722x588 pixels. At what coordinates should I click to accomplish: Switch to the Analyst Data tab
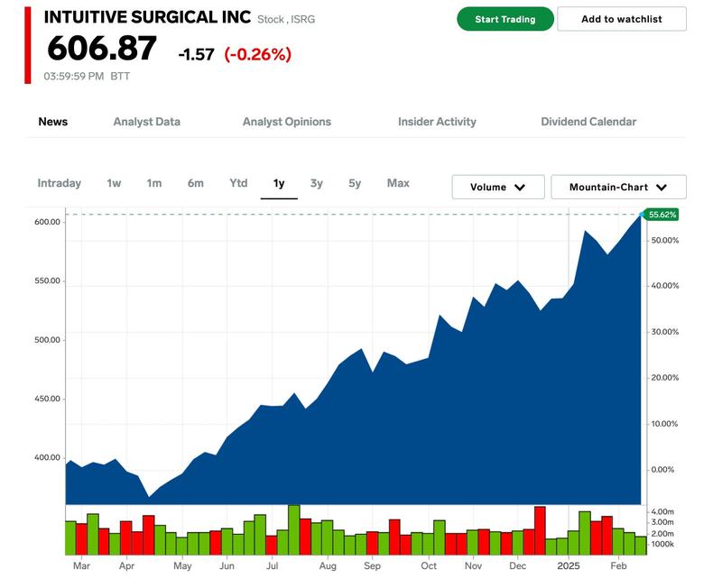pos(146,122)
